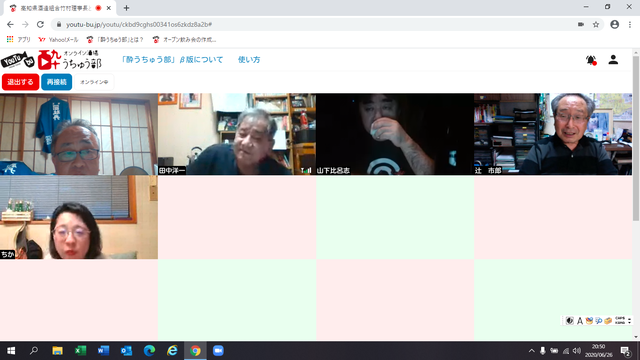Open the taskbar clock and date
Screen dimensions: 640x360
[599, 351]
